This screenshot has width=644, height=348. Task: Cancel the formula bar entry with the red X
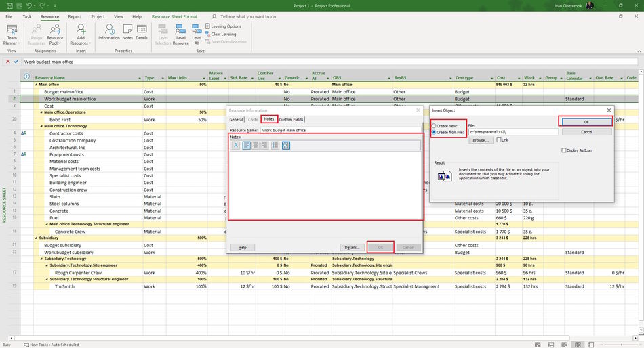8,62
